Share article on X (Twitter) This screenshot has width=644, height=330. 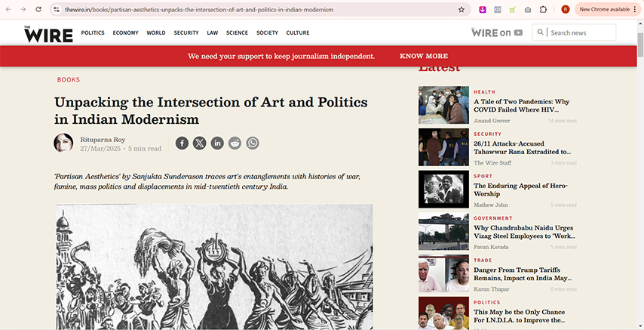(200, 143)
